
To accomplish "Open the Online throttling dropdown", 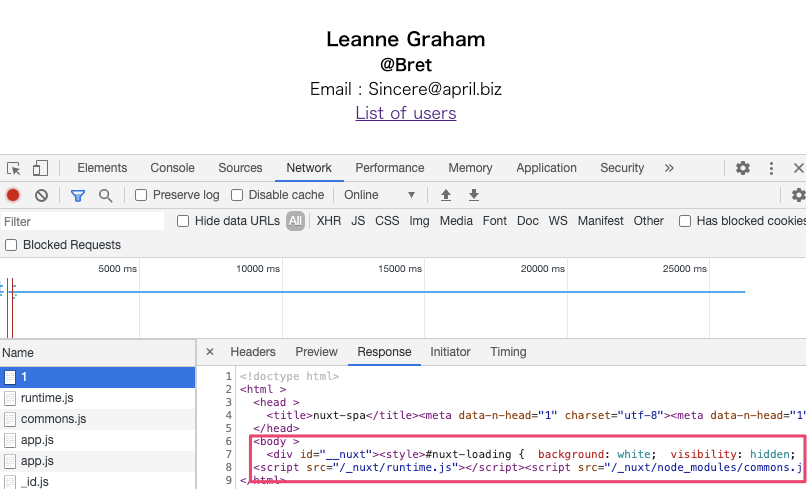I will coord(380,195).
